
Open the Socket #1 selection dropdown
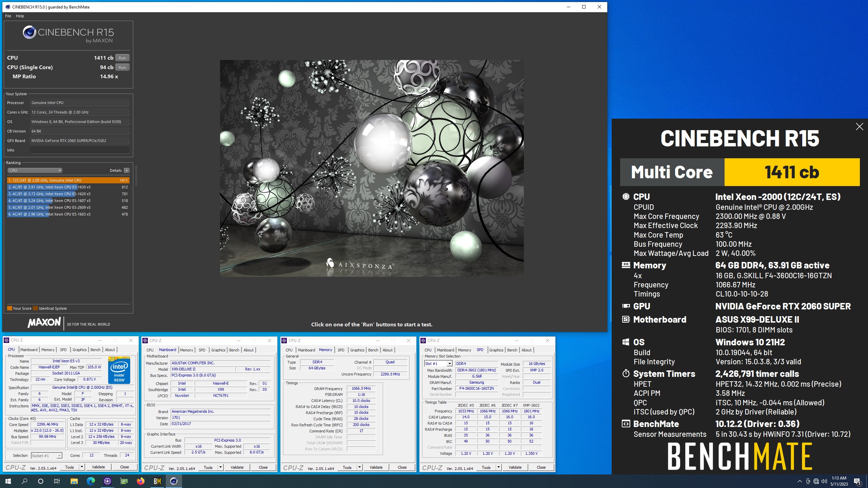(x=46, y=456)
